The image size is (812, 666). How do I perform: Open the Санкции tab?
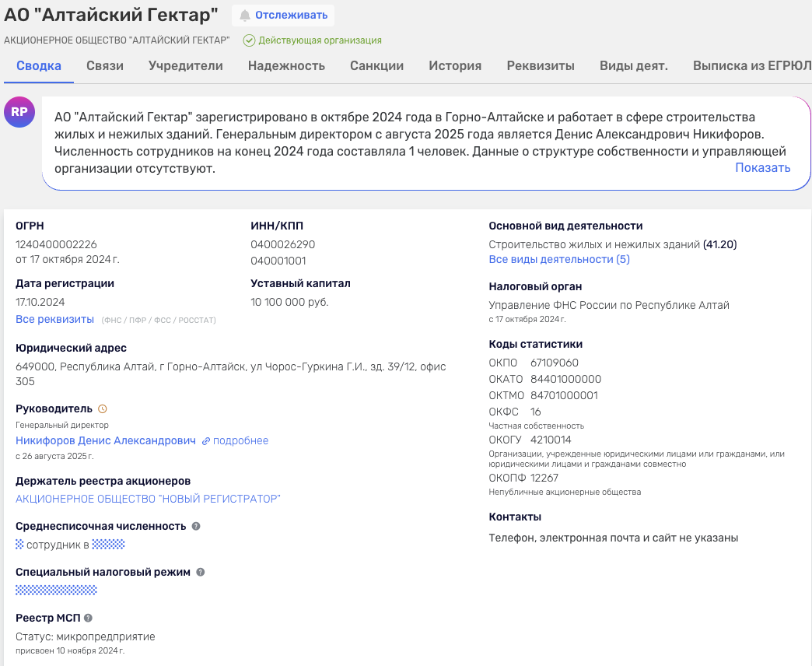pos(376,66)
